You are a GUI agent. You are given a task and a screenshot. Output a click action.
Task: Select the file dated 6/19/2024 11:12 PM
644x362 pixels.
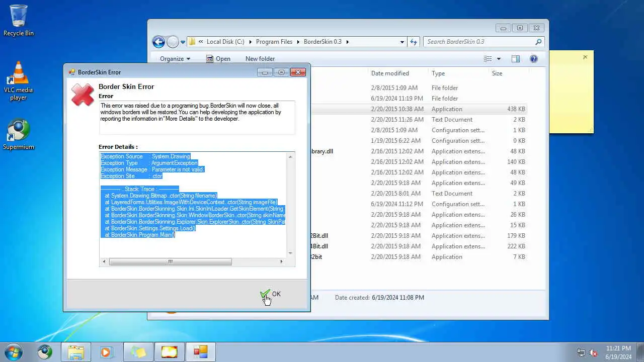pos(419,204)
